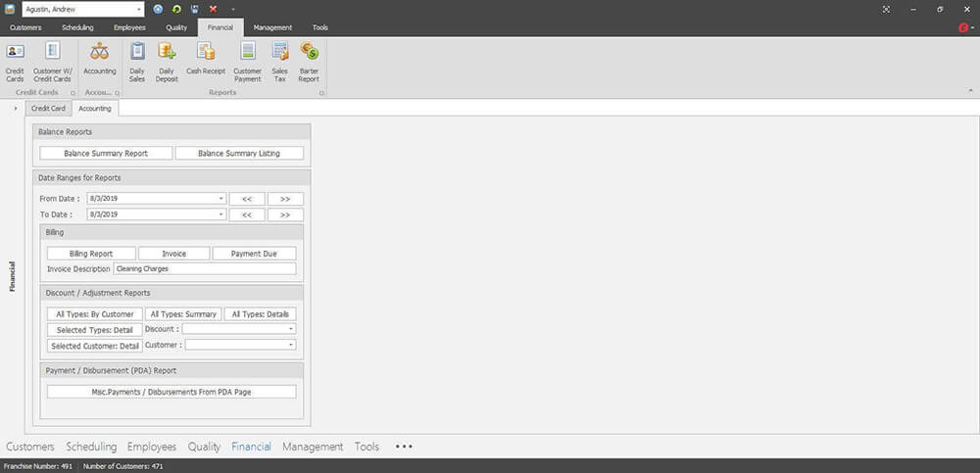Click the green refresh icon in title bar
The image size is (980, 473).
click(176, 9)
